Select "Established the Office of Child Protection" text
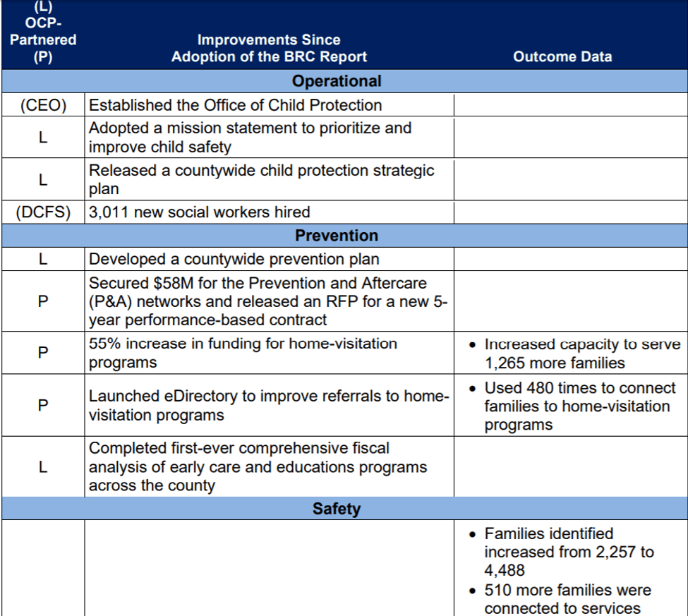 click(x=235, y=106)
